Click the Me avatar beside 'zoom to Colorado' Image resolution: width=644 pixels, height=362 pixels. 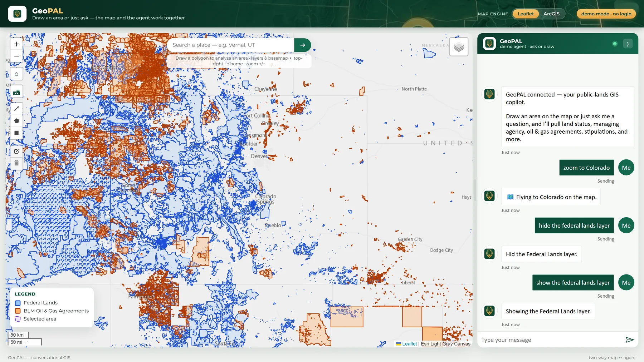[x=626, y=168]
